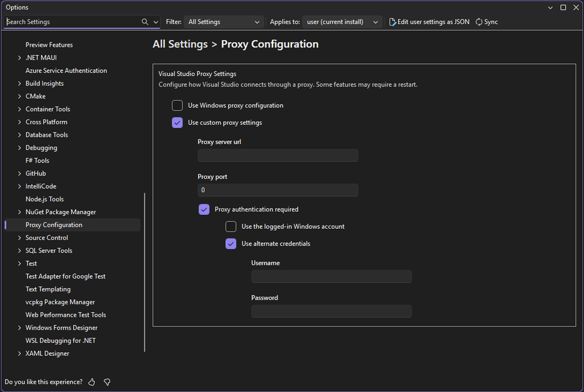584x392 pixels.
Task: Disable Use custom proxy settings
Action: click(x=177, y=122)
